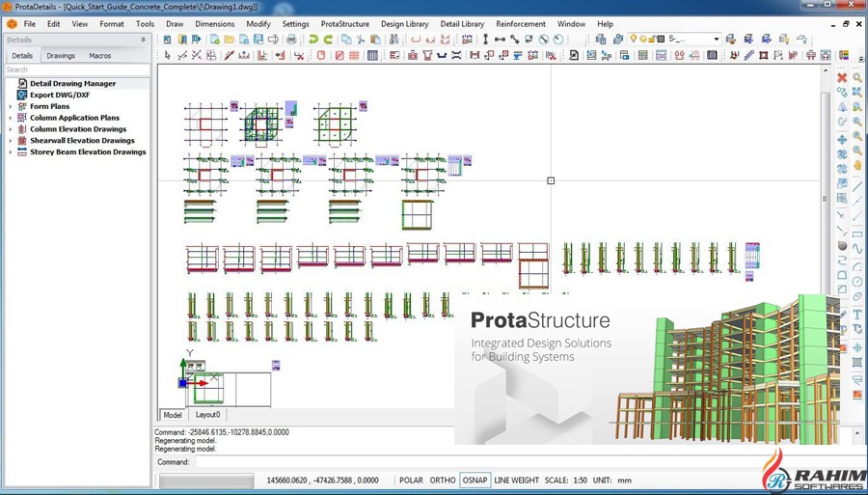Screen dimensions: 868x495
Task: Open the layer selection dropdown
Action: [x=715, y=40]
